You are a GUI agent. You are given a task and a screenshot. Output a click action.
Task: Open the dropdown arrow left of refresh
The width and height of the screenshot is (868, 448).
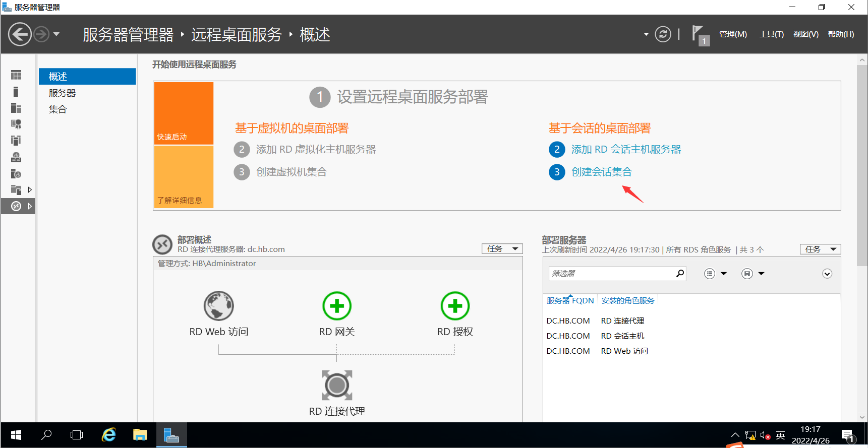(x=646, y=35)
